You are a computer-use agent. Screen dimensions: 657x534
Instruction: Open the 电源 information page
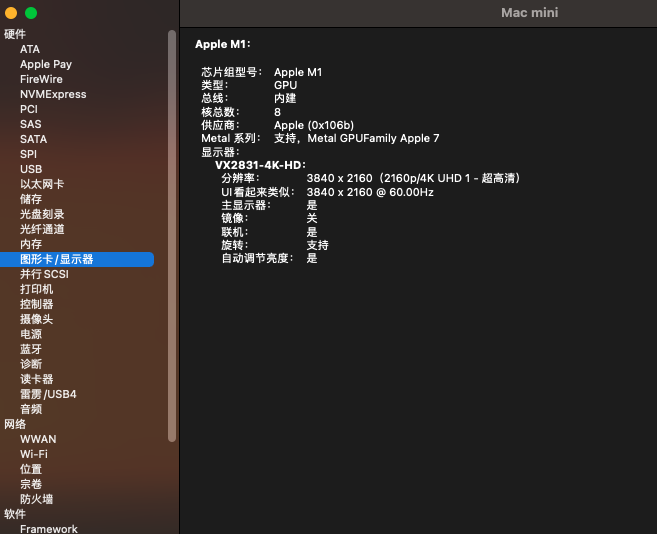(31, 334)
